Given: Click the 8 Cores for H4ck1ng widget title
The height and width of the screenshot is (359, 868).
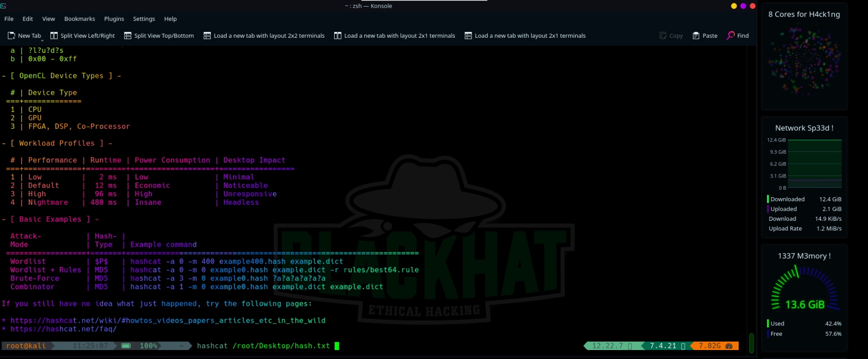Looking at the screenshot, I should (x=804, y=14).
